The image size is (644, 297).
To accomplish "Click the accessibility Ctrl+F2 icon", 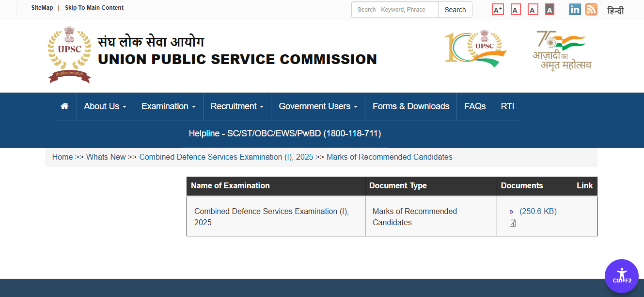I will point(622,276).
